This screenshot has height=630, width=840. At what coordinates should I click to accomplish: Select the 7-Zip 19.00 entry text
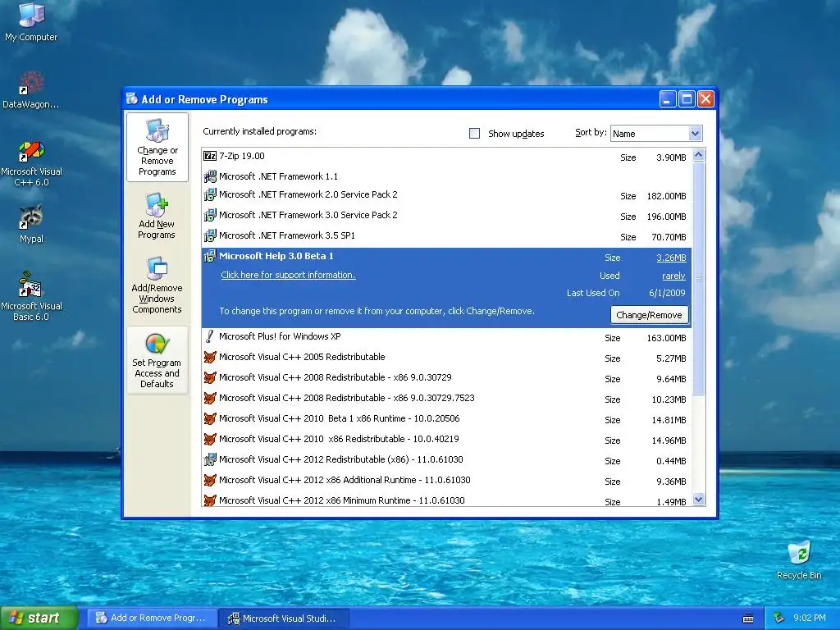[242, 156]
